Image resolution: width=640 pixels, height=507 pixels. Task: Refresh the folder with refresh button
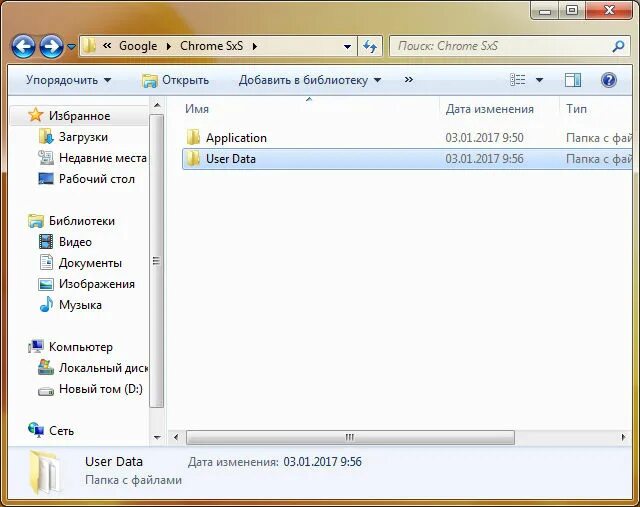[x=370, y=47]
